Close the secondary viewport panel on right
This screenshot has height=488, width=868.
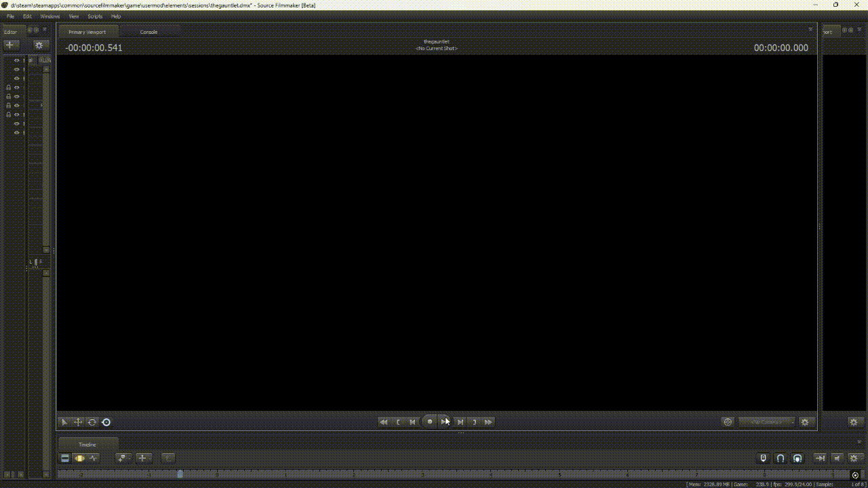pyautogui.click(x=860, y=29)
